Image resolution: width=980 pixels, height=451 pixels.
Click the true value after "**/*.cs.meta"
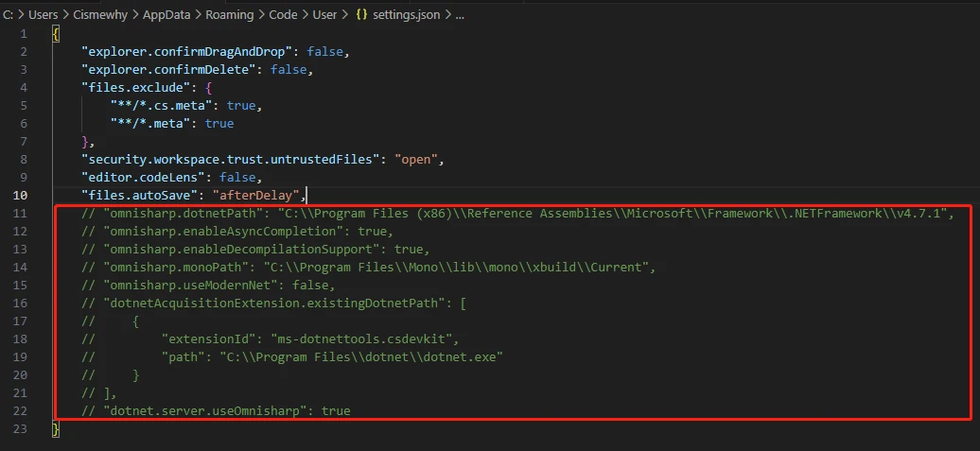241,106
